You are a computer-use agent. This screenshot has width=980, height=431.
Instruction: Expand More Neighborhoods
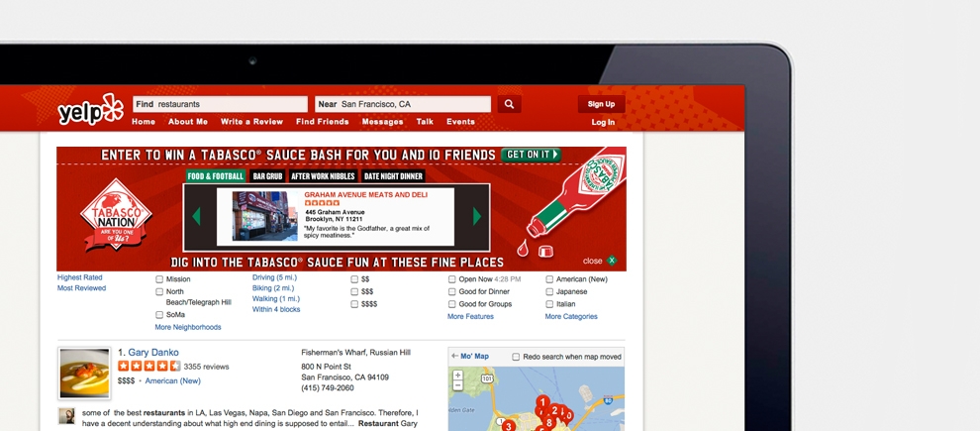[x=188, y=327]
